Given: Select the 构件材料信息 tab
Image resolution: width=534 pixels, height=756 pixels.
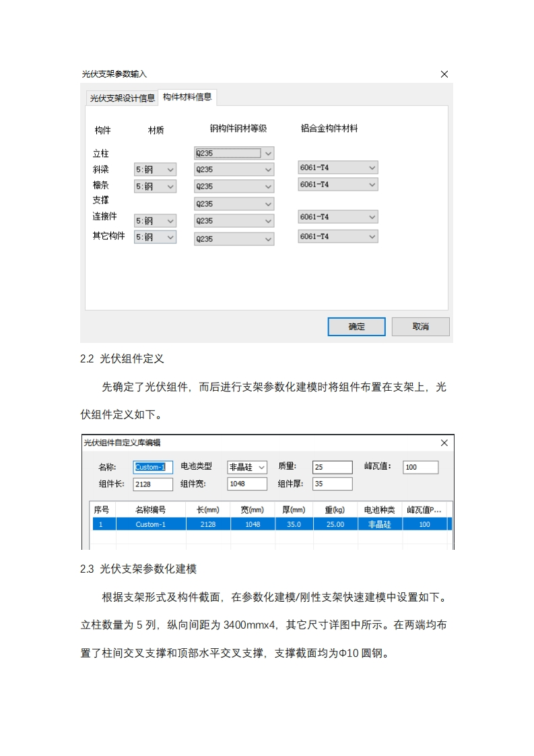Looking at the screenshot, I should tap(187, 97).
